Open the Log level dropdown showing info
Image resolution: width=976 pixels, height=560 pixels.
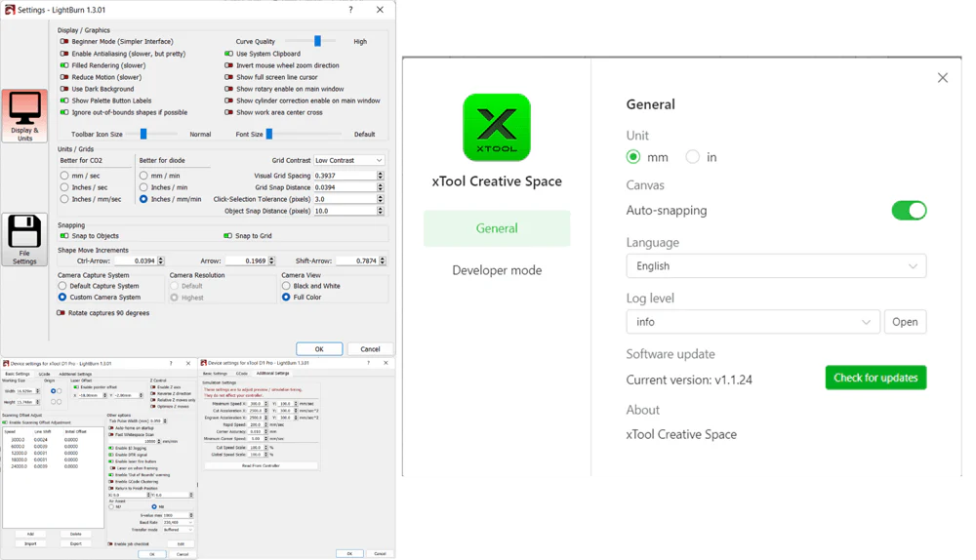pyautogui.click(x=753, y=322)
